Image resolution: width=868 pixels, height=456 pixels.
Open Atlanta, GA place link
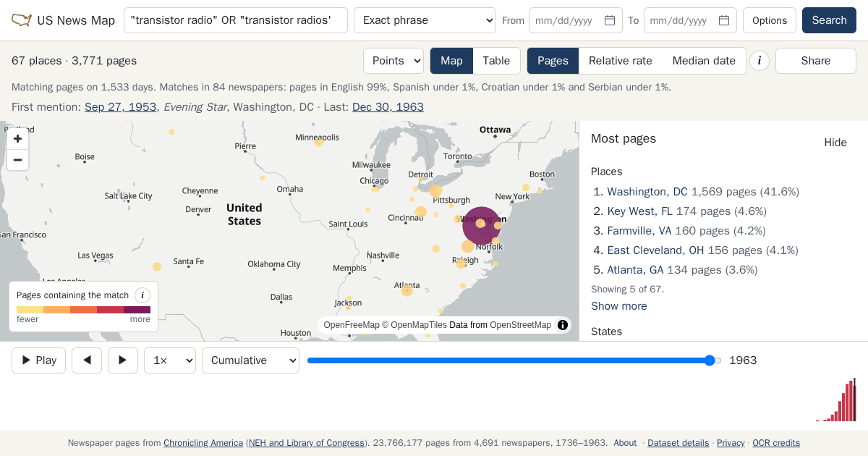(x=635, y=270)
